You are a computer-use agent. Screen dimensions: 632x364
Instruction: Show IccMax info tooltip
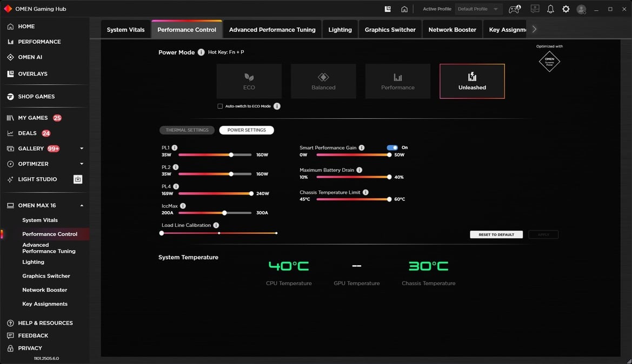coord(183,206)
